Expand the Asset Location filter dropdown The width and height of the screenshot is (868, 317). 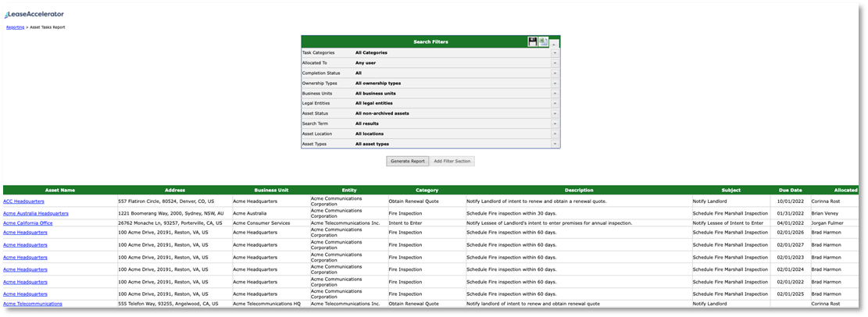555,134
